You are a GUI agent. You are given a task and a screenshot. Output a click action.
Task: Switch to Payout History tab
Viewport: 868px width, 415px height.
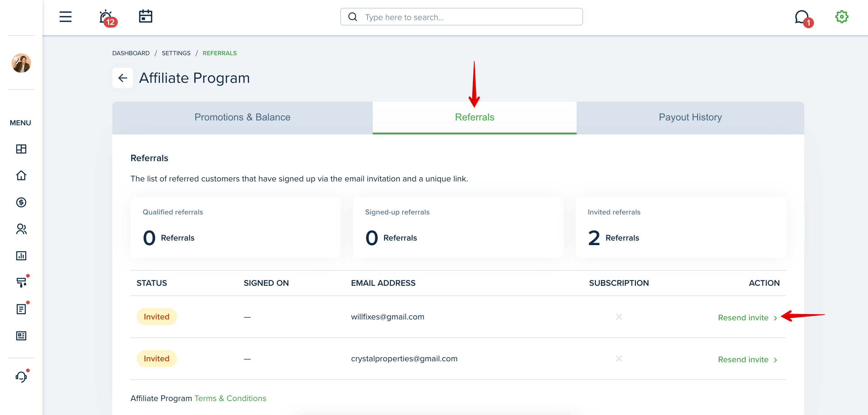(x=690, y=118)
